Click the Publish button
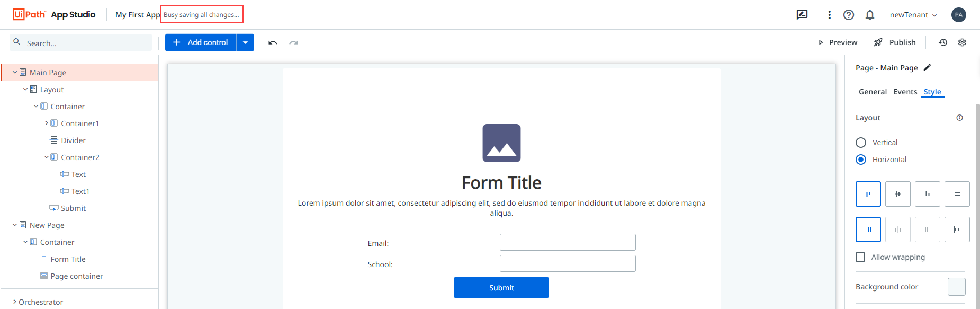 click(901, 42)
